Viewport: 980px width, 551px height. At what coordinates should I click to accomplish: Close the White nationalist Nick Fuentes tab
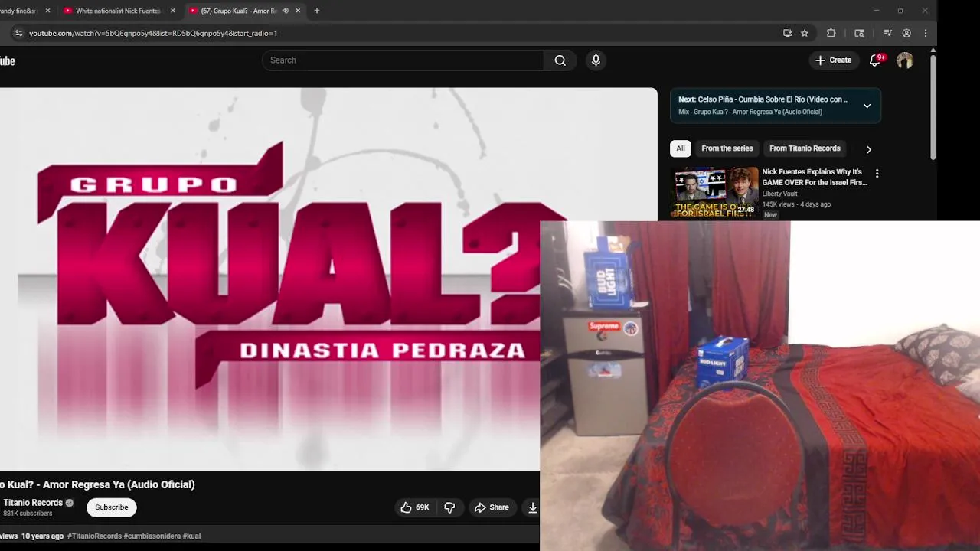point(172,11)
